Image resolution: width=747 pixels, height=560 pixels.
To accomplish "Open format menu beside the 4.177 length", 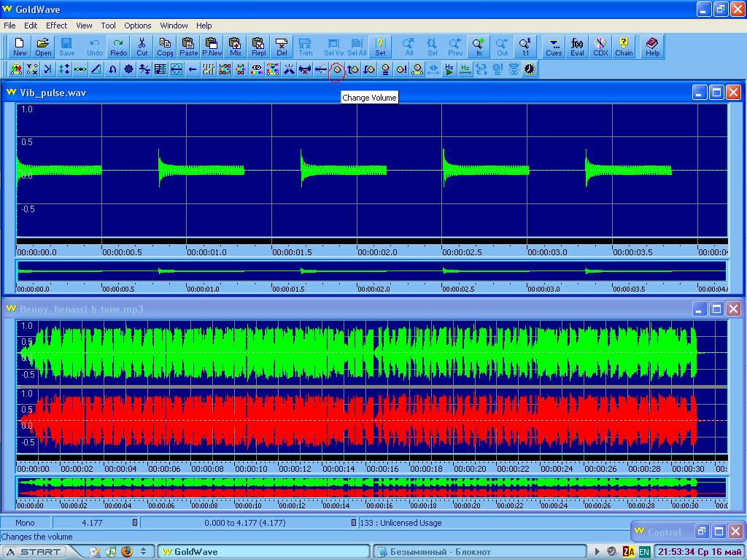I will point(135,523).
